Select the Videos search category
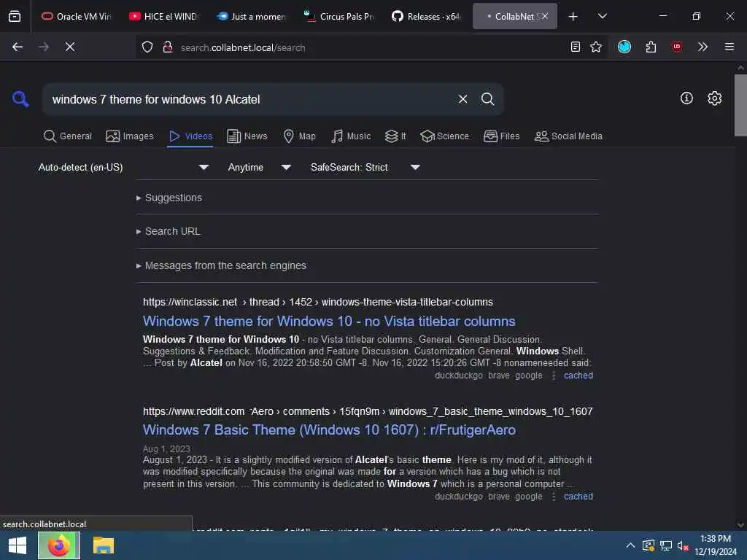This screenshot has height=560, width=747. click(190, 136)
